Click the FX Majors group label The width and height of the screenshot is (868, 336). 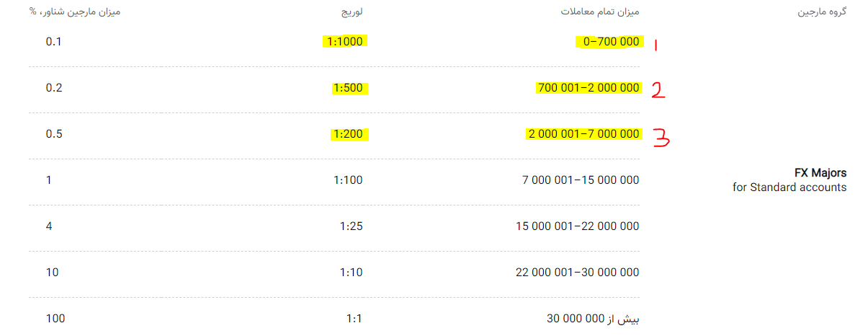[820, 173]
